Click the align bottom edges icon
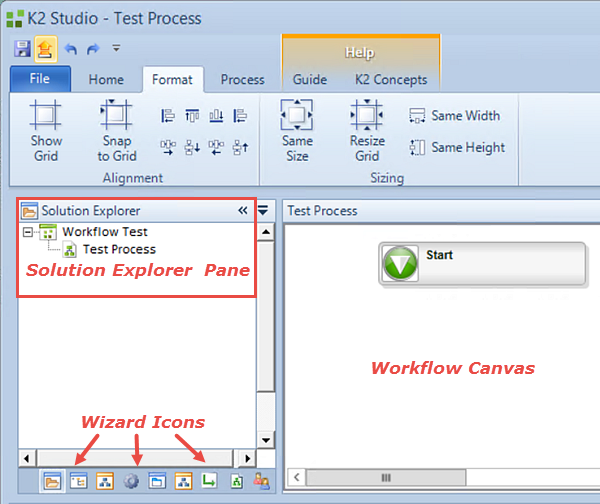Image resolution: width=600 pixels, height=504 pixels. point(216,115)
